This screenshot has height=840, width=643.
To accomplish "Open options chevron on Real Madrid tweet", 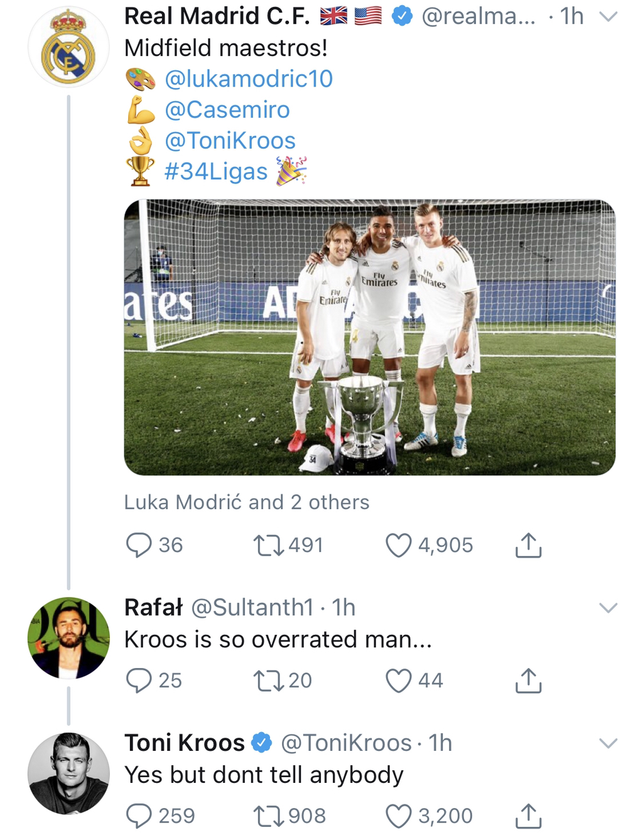I will click(608, 17).
